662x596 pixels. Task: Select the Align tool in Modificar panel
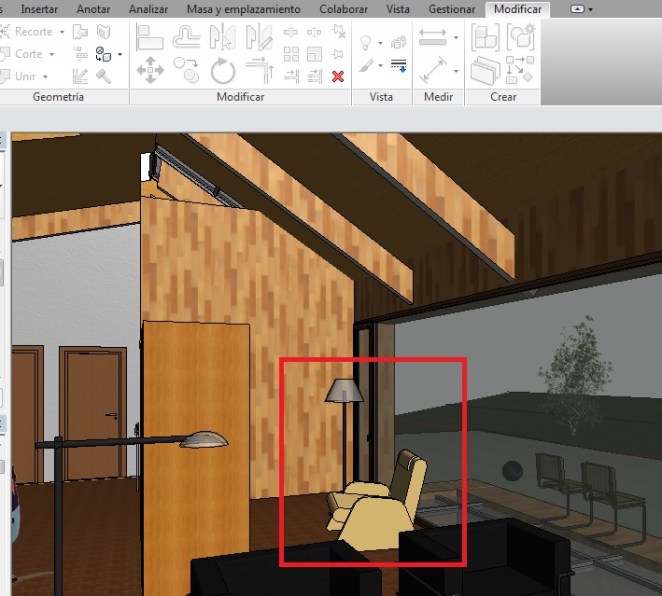click(149, 38)
